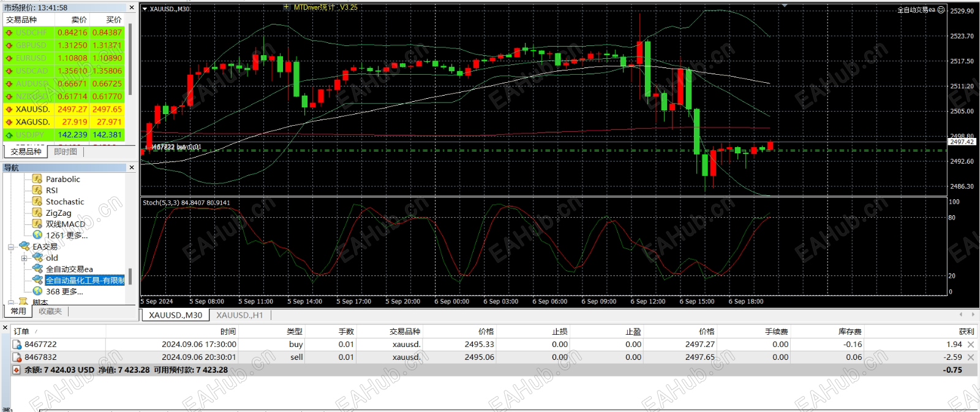The height and width of the screenshot is (412, 980).
Task: Sort orders by the 库存费 column header
Action: [827, 332]
